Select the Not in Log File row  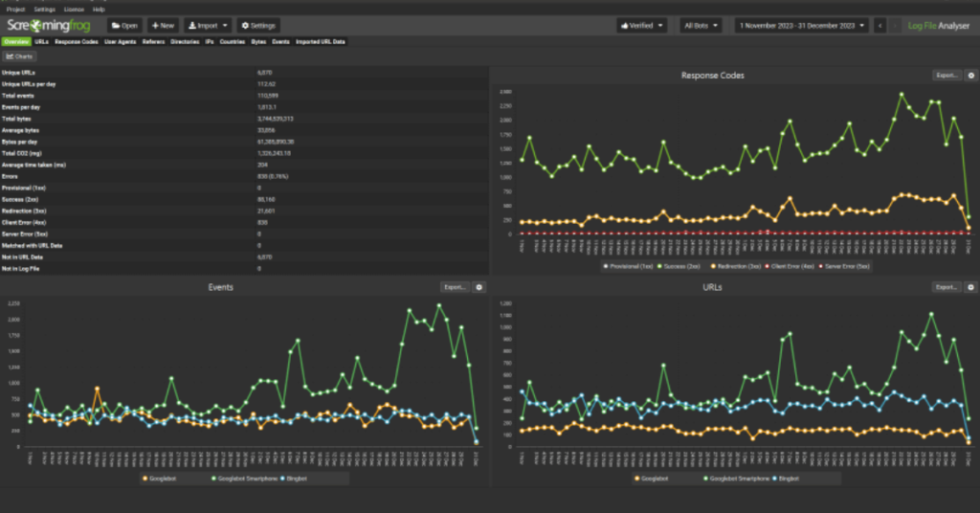[x=244, y=269]
